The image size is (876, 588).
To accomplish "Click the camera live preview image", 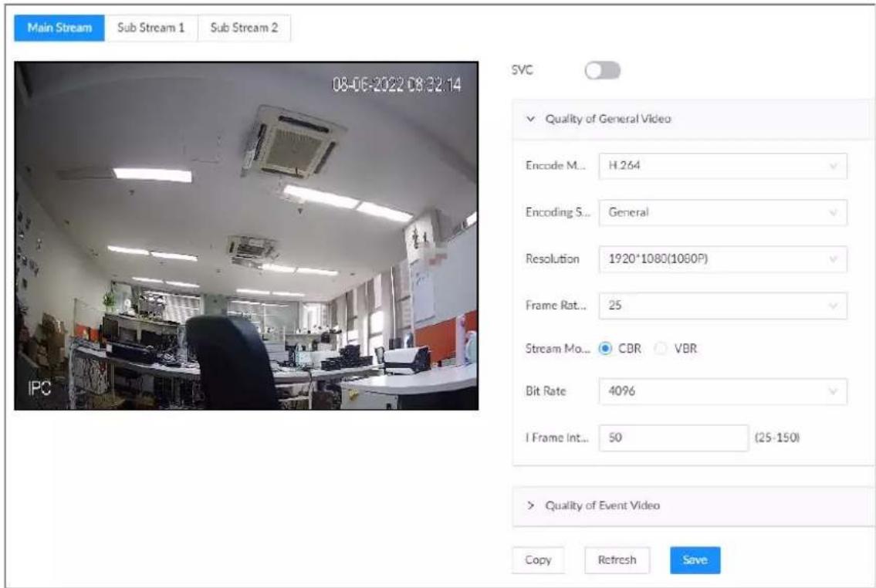I will 246,235.
